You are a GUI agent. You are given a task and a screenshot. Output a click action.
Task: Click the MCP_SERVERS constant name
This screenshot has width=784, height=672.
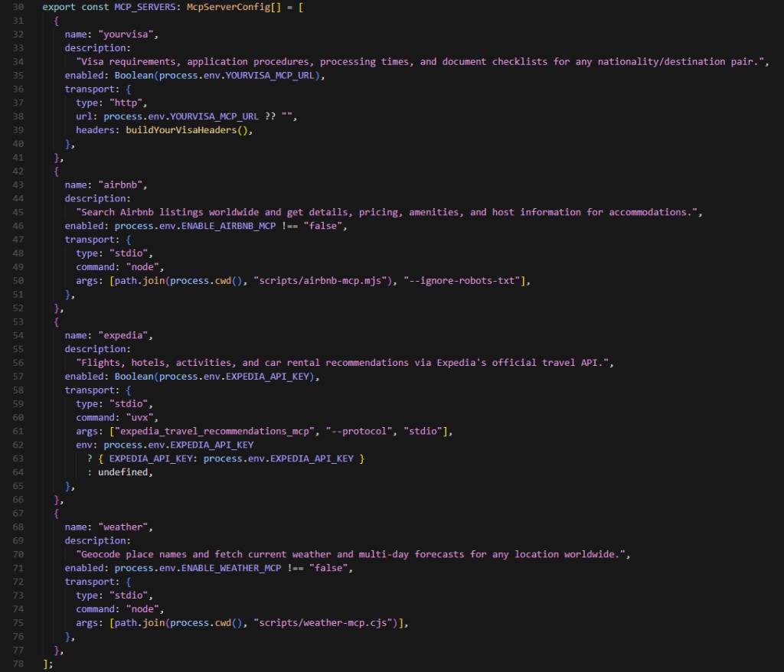145,7
